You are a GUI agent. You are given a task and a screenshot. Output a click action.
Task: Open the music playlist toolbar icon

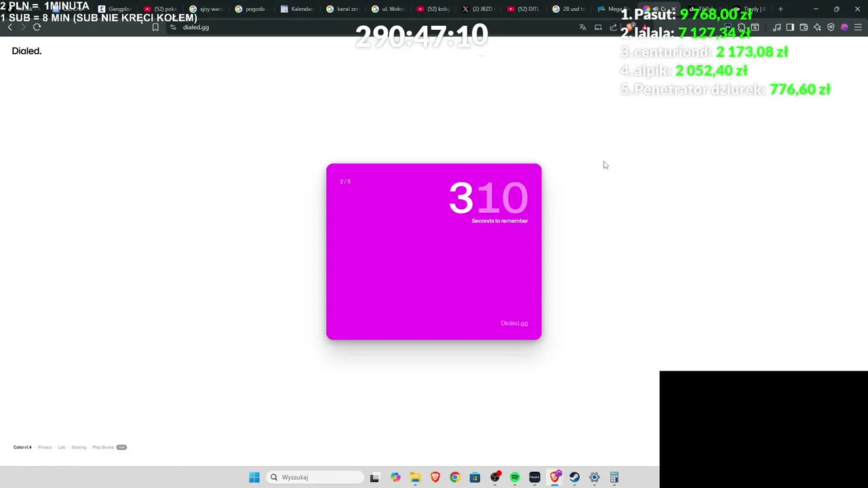(x=776, y=27)
